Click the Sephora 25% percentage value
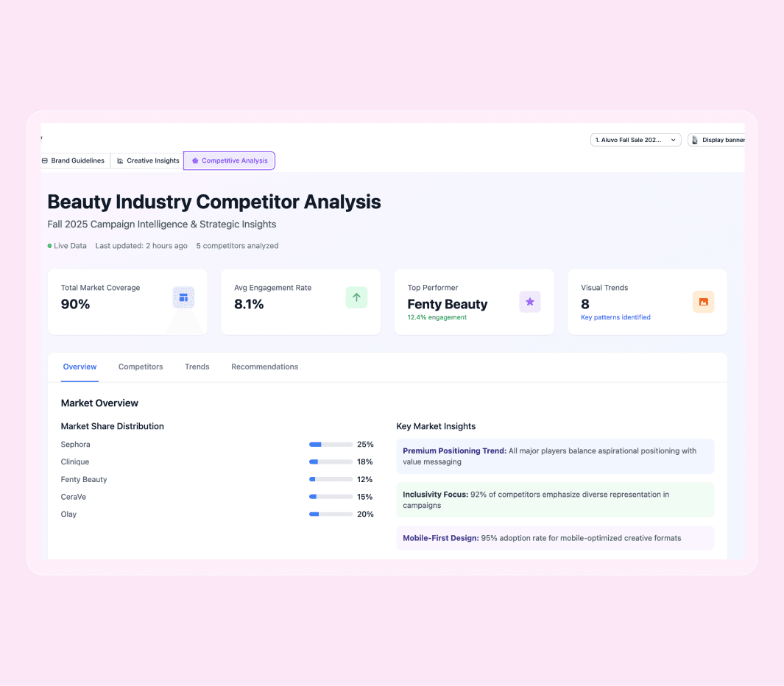The height and width of the screenshot is (686, 784). (366, 445)
